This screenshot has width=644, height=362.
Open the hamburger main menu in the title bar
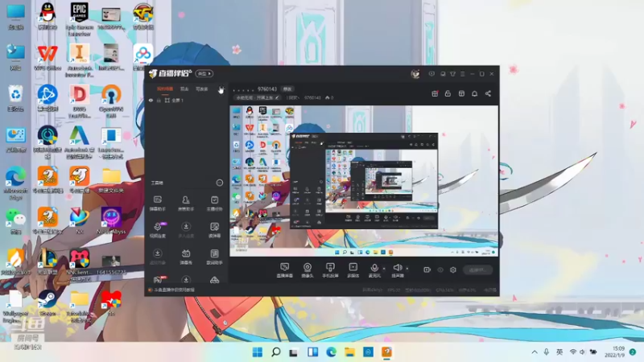click(462, 74)
